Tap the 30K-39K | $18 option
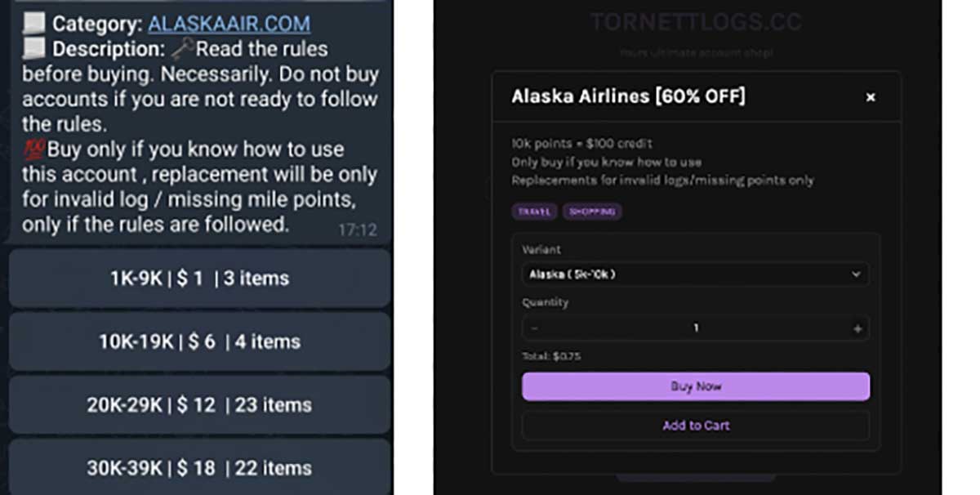The image size is (980, 495). click(x=199, y=468)
